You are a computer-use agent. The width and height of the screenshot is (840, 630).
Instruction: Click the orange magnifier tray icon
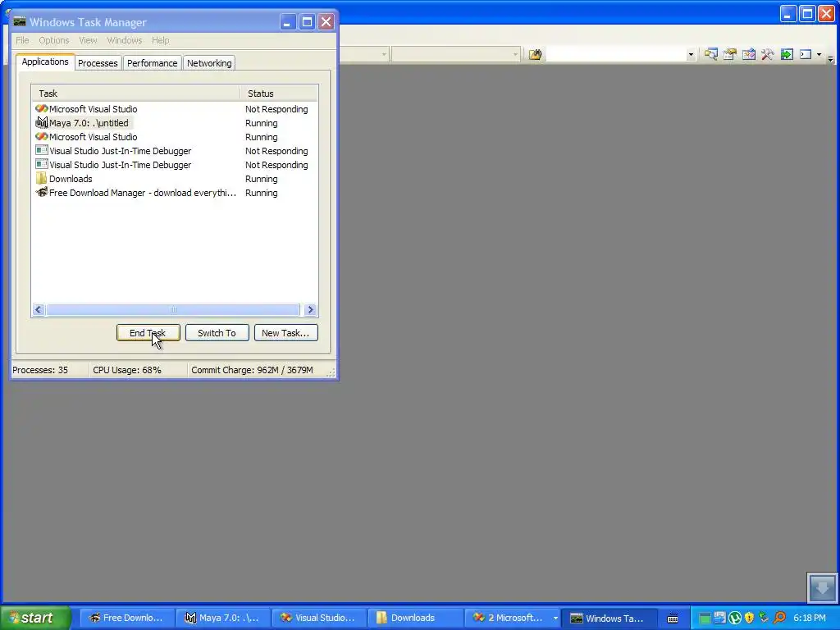(x=779, y=618)
